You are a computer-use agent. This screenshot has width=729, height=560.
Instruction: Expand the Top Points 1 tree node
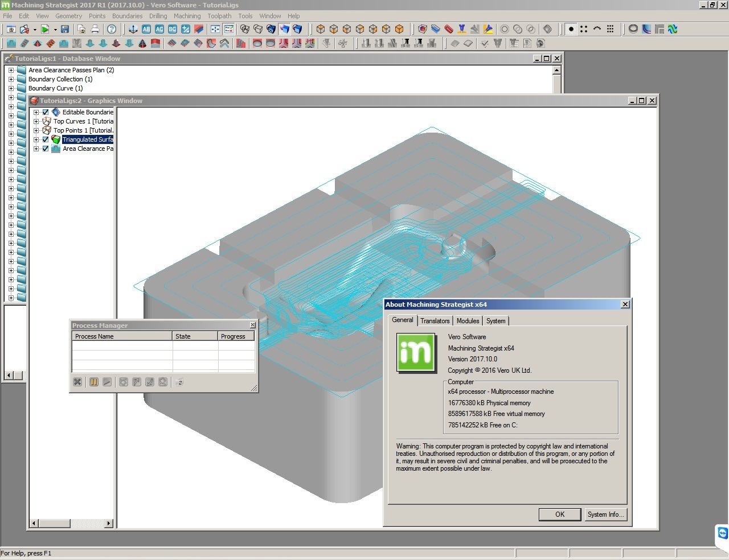click(36, 130)
